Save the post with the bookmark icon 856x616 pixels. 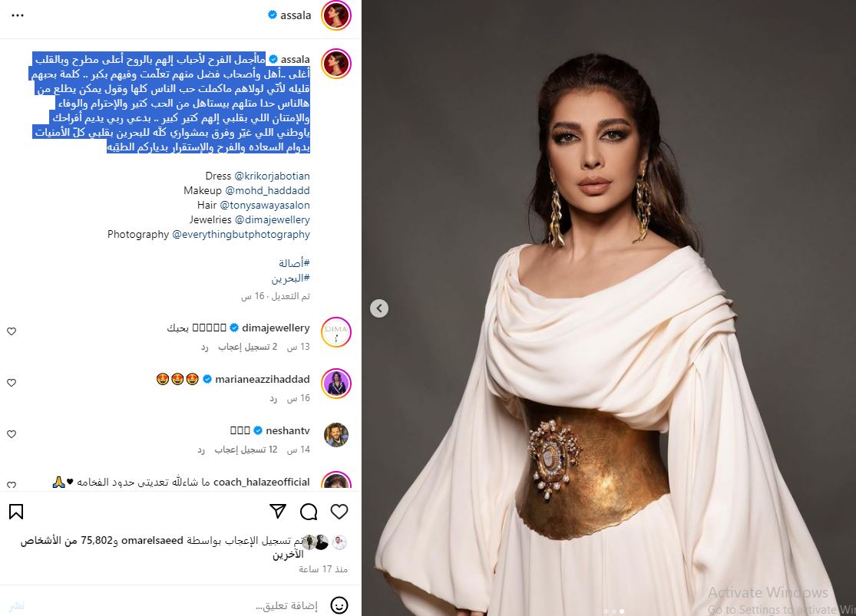tap(16, 511)
